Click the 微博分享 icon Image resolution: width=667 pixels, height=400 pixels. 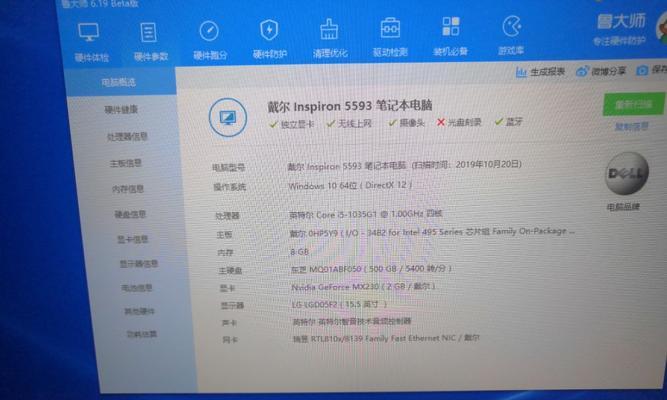(581, 71)
